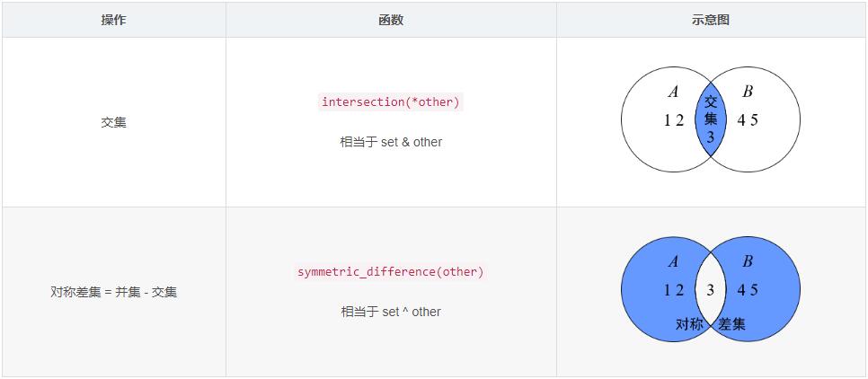Click letter B in the symmetric difference diagram
This screenshot has height=379, width=868.
pyautogui.click(x=748, y=261)
